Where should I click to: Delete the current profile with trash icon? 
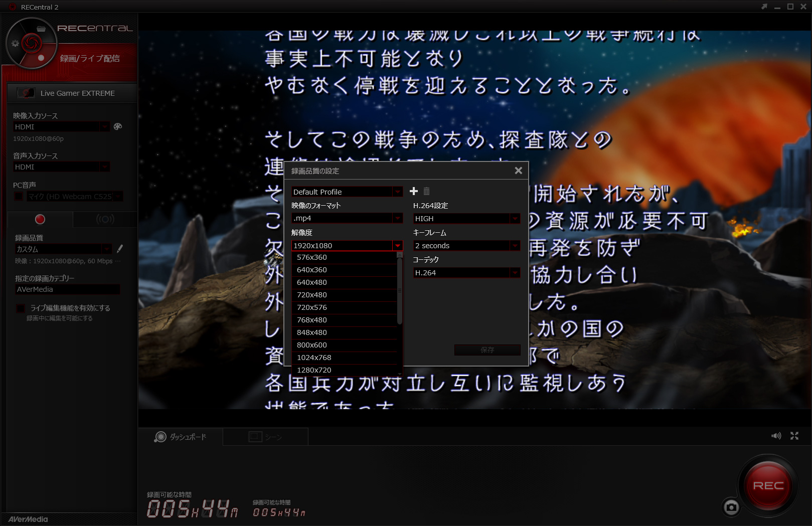click(x=426, y=191)
